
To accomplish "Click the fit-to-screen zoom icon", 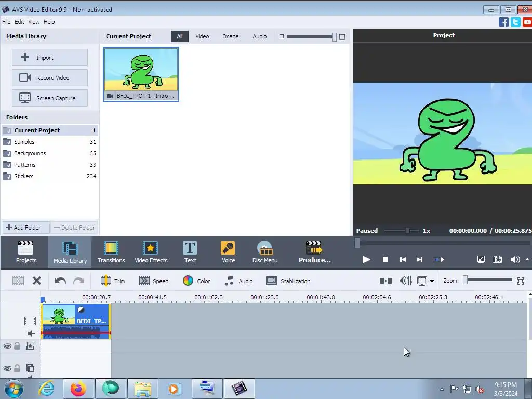I will coord(521,281).
